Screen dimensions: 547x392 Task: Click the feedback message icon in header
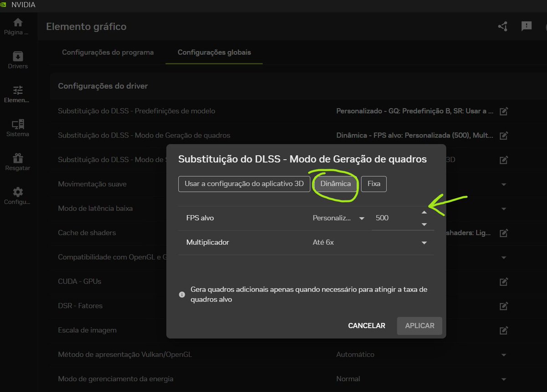coord(526,26)
